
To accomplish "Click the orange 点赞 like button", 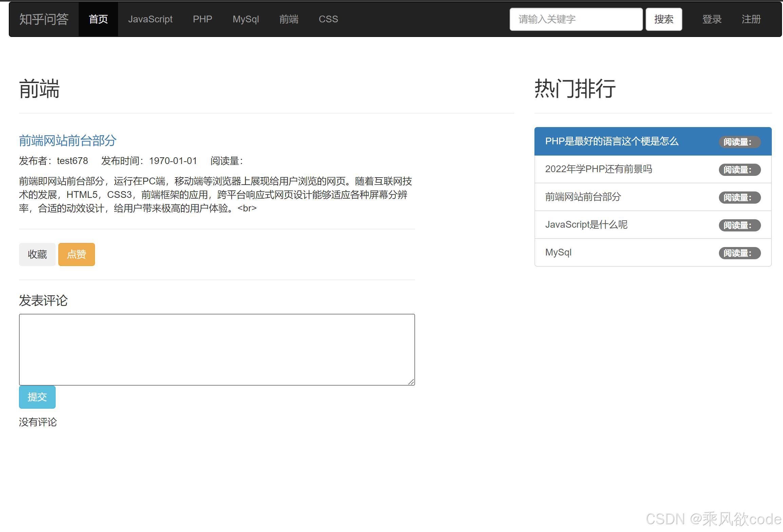I will pyautogui.click(x=76, y=254).
